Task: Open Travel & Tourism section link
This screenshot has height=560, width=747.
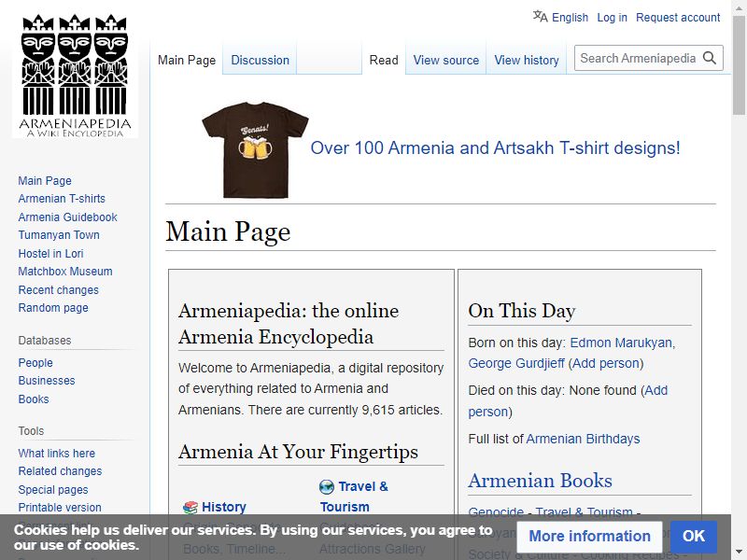Action: tap(354, 497)
